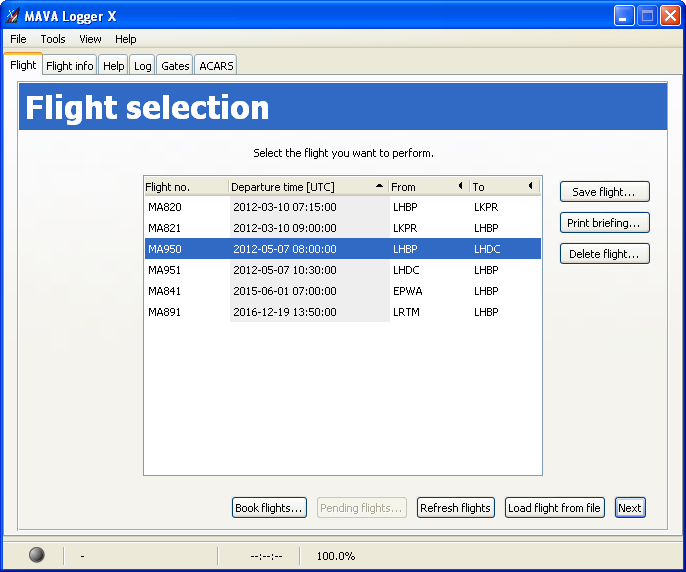
Task: Click the From column header
Action: (x=428, y=187)
